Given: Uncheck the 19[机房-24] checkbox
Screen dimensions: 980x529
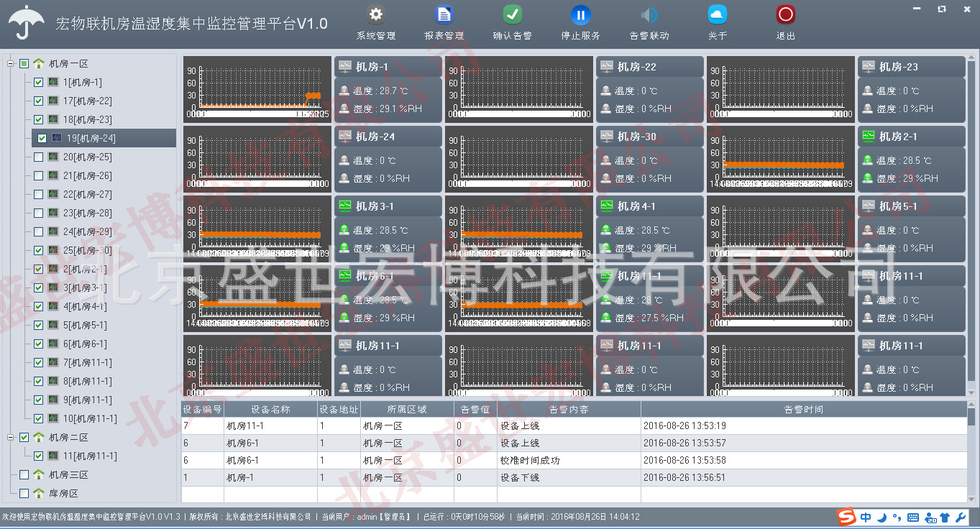Looking at the screenshot, I should point(42,138).
